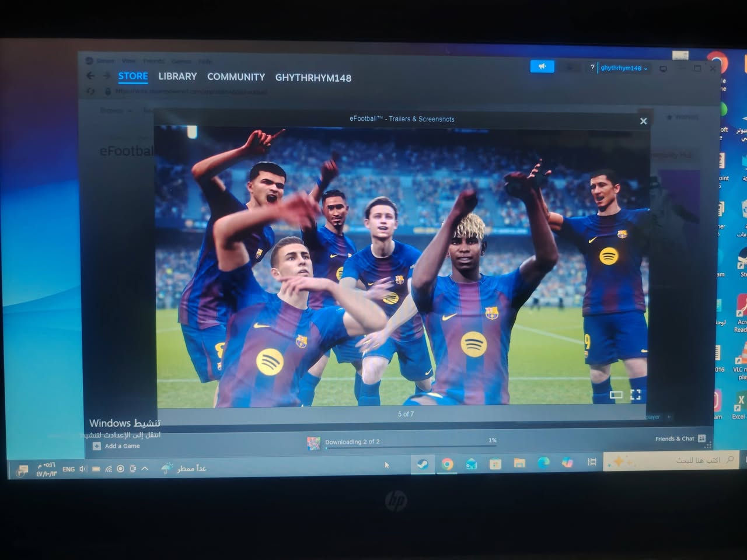Open Acrobat Reader desktop shortcut
The image size is (747, 560).
741,312
